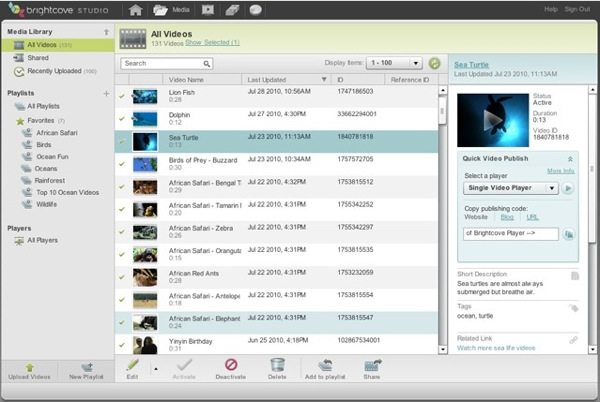Toggle checkmark for Lion Fish row
This screenshot has height=402, width=600.
(122, 96)
